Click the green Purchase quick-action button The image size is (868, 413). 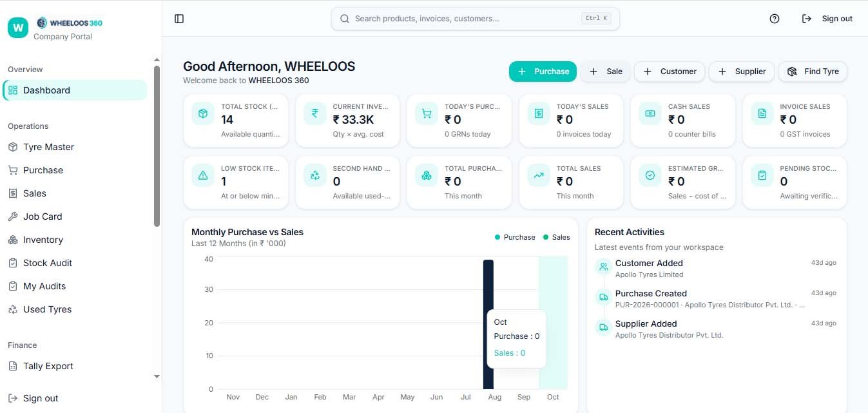[x=543, y=72]
